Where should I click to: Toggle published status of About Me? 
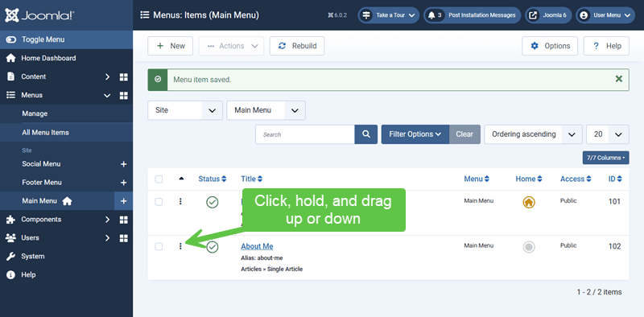[x=213, y=247]
